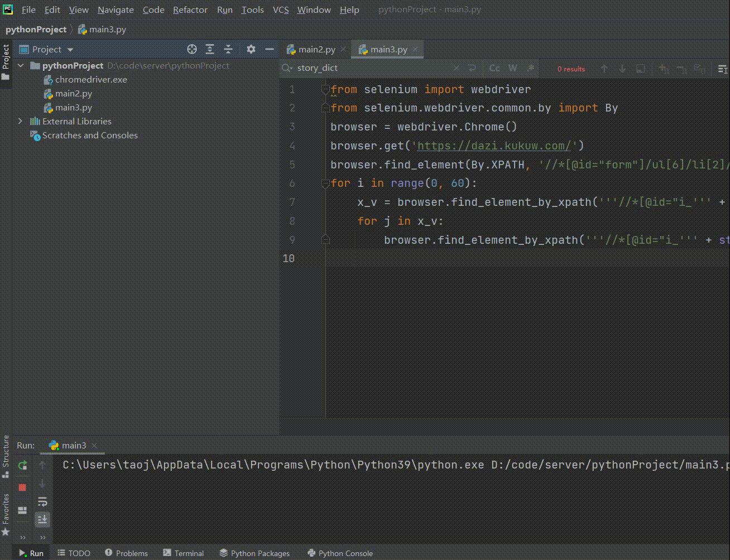Collapse the pythonProject root folder

tap(21, 65)
